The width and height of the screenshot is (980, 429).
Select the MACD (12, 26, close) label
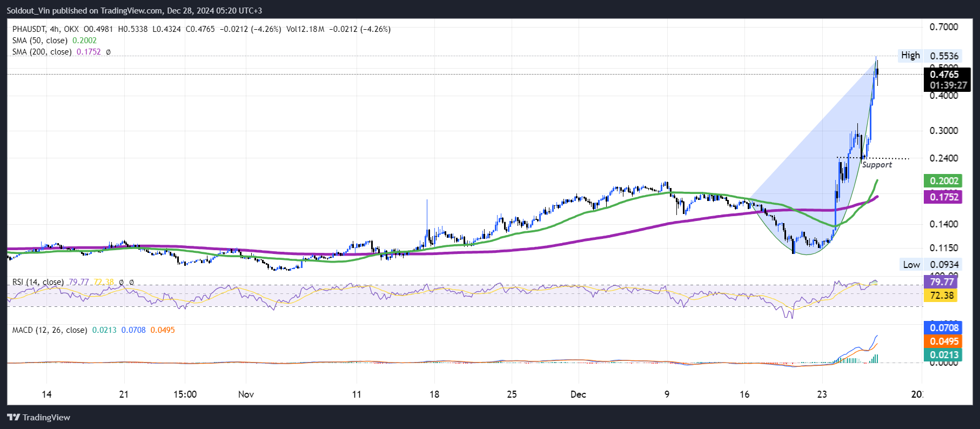pyautogui.click(x=50, y=330)
